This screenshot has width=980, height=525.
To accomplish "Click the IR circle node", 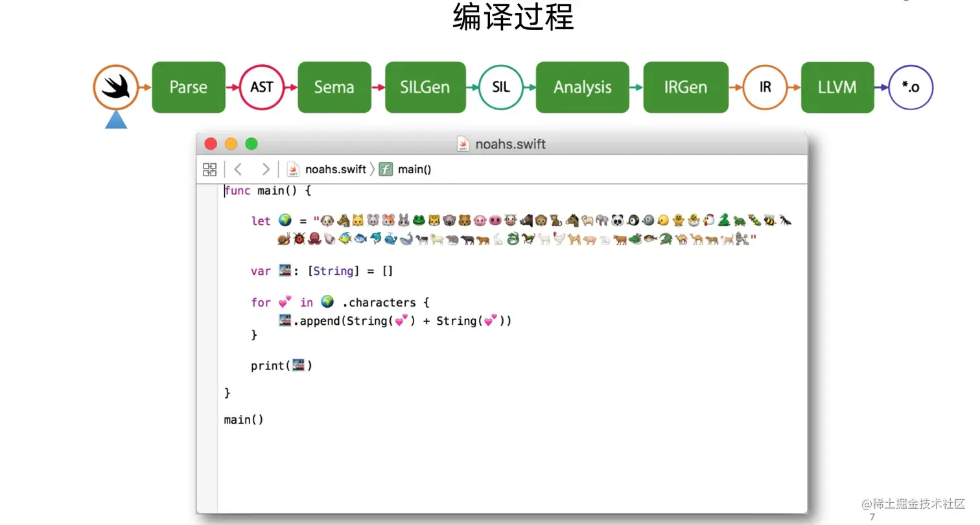I will click(765, 87).
